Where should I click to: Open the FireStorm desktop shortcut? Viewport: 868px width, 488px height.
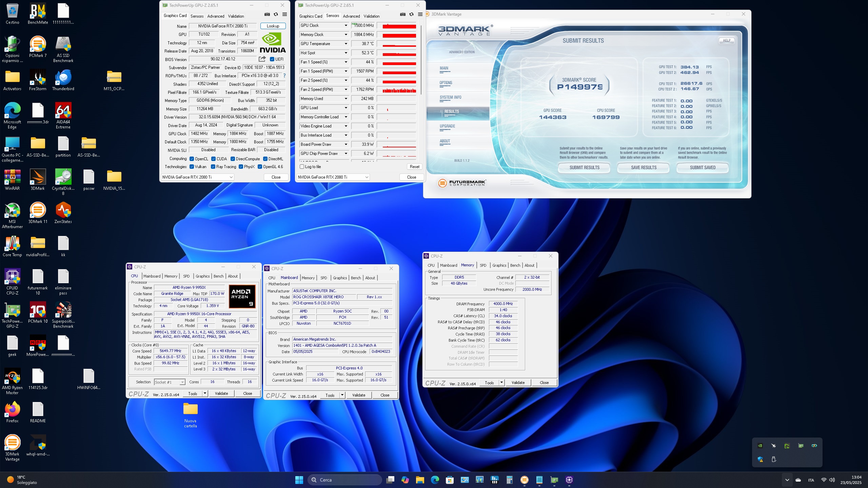click(x=38, y=80)
